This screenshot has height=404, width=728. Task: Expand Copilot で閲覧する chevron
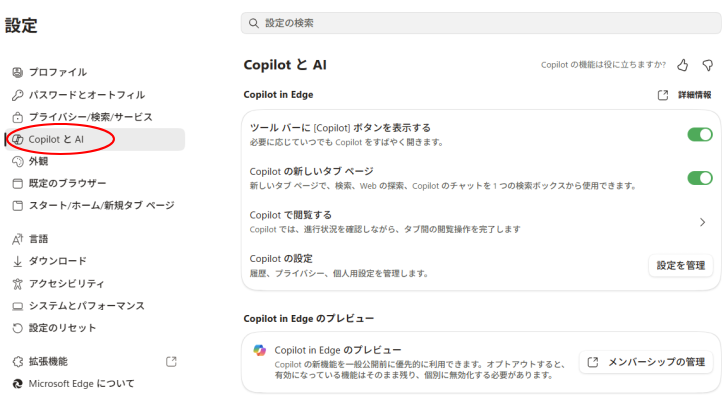[x=702, y=222]
